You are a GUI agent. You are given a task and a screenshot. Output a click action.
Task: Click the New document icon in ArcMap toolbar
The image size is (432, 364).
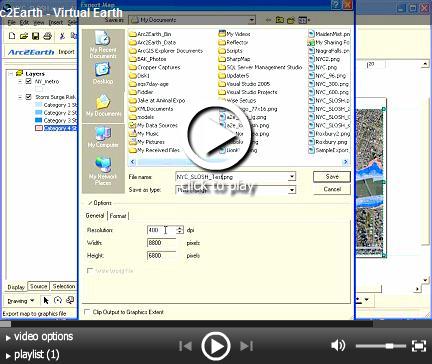[12, 36]
